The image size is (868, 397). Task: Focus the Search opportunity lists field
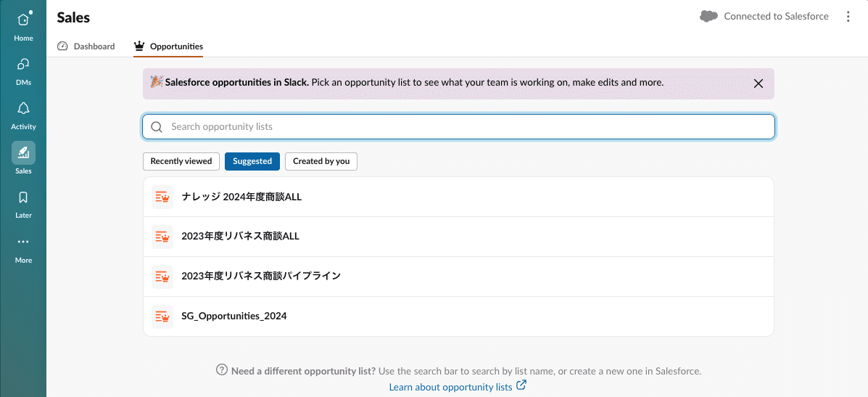(458, 127)
